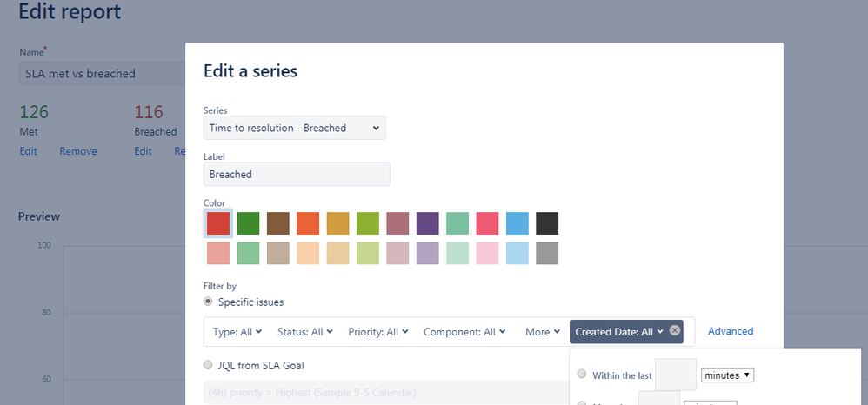
Task: Select the Within the last radio option
Action: 581,374
